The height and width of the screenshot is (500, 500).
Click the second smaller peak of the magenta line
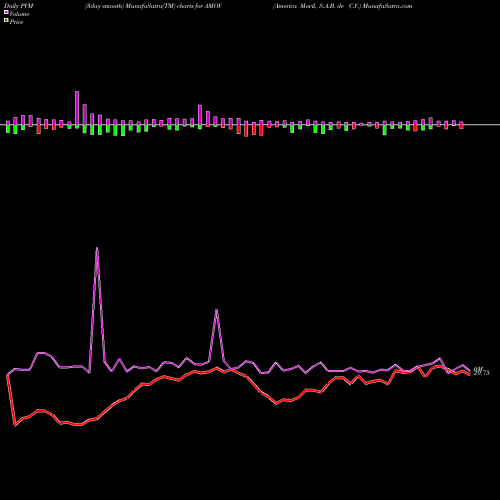pos(217,311)
